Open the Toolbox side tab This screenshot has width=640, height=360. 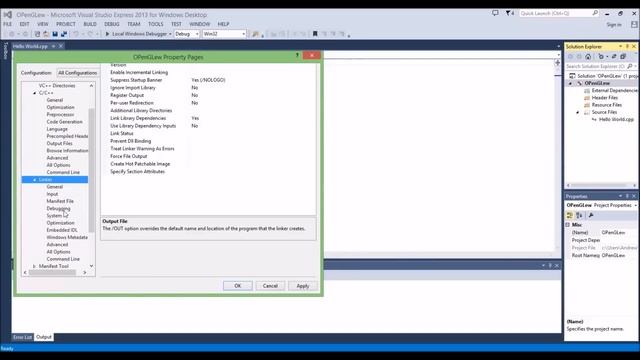click(x=5, y=51)
